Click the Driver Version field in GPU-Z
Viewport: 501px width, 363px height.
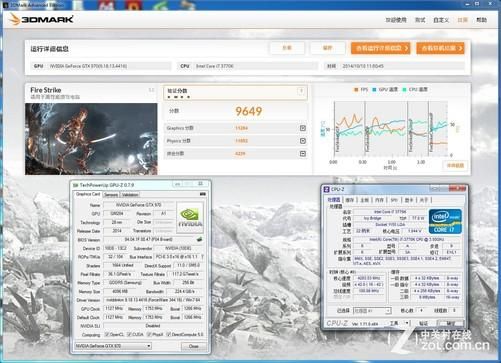pyautogui.click(x=153, y=300)
